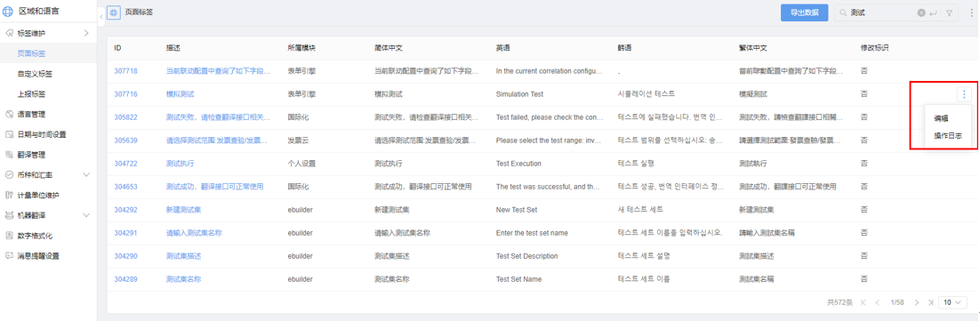Go to the first page of results
Viewport: 980px width, 321px height.
click(x=864, y=302)
